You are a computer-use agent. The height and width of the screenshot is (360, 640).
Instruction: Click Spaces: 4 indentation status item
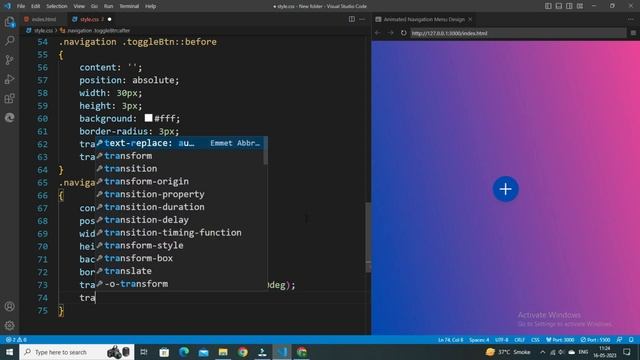pos(479,340)
